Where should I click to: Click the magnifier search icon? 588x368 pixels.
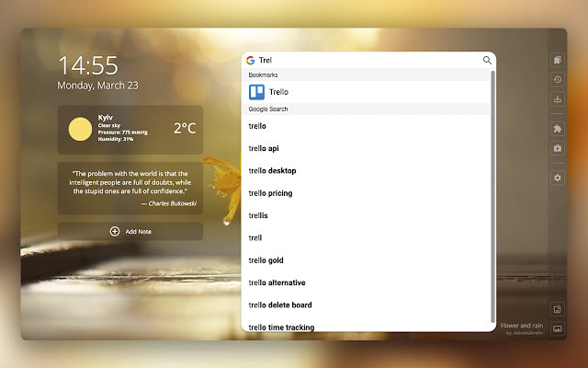pos(487,60)
